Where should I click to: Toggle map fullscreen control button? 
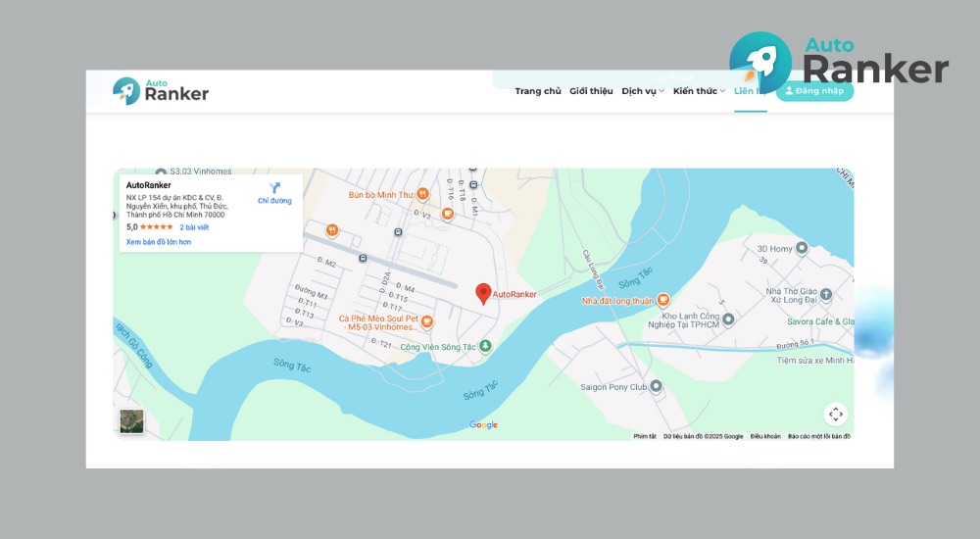click(x=836, y=414)
